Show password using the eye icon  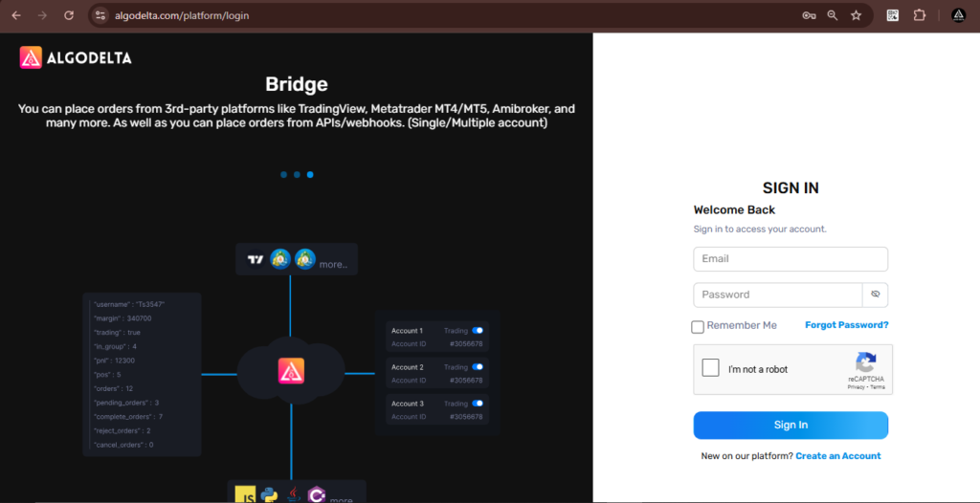[875, 295]
